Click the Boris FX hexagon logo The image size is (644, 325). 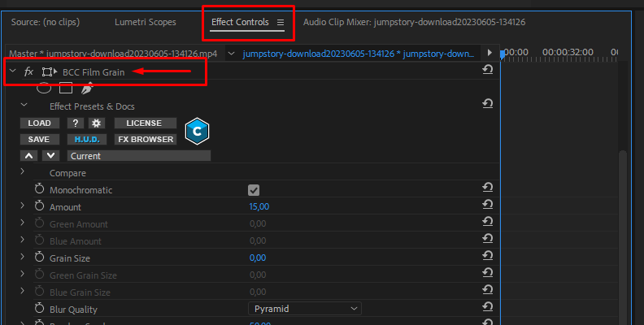coord(197,132)
